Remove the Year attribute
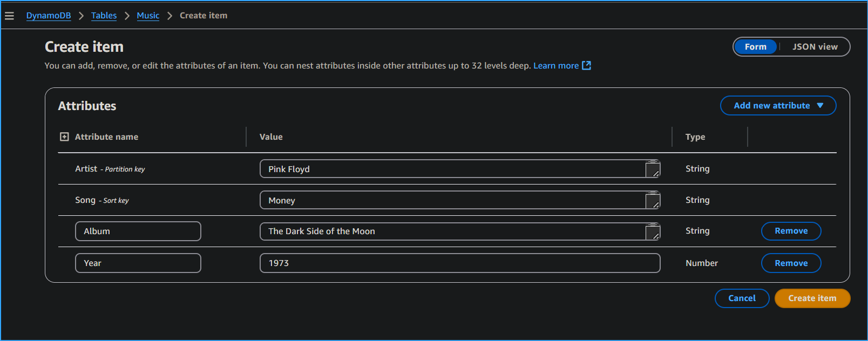Screen dimensions: 868x341 791,263
